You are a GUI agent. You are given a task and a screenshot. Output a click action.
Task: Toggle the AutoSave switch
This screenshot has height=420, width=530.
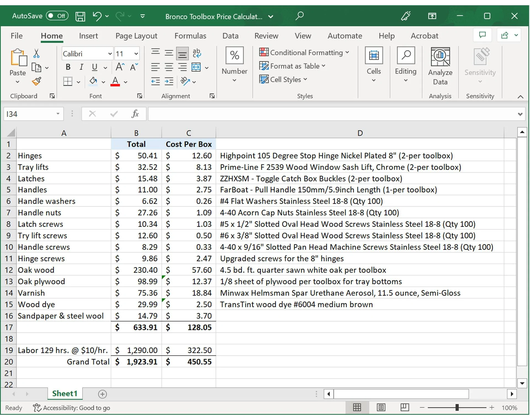tap(57, 16)
